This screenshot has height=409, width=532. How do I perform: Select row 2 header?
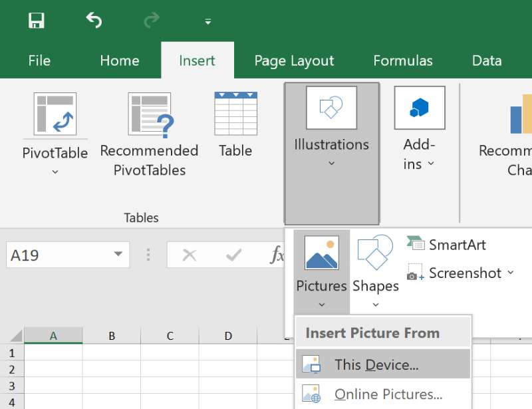coord(12,369)
